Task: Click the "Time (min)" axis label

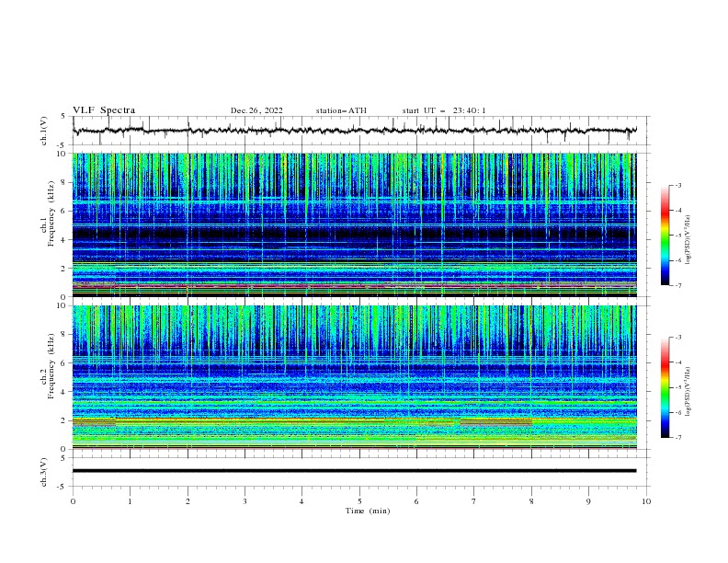Action: (x=368, y=511)
